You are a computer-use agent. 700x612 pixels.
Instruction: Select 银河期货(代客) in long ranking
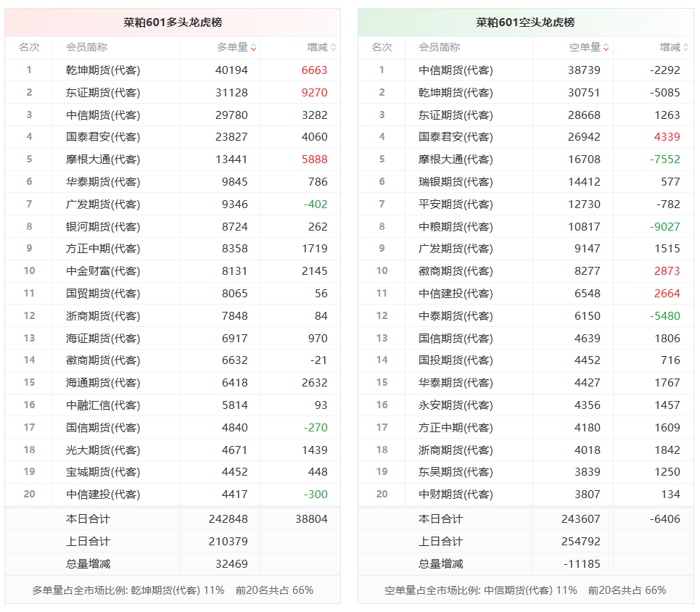[103, 227]
